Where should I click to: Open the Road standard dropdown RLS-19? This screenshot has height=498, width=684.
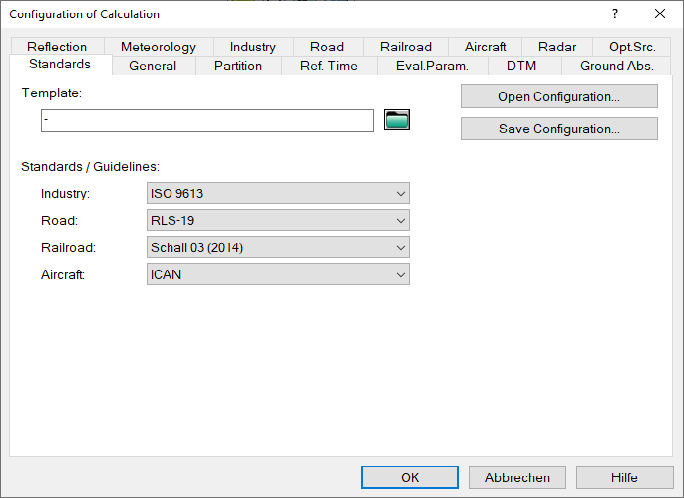click(x=278, y=220)
